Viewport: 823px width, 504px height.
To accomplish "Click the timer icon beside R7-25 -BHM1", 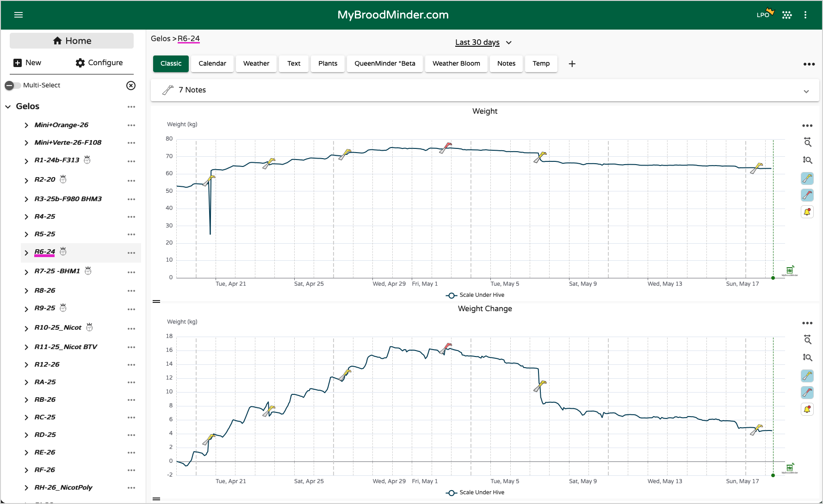I will coord(88,270).
